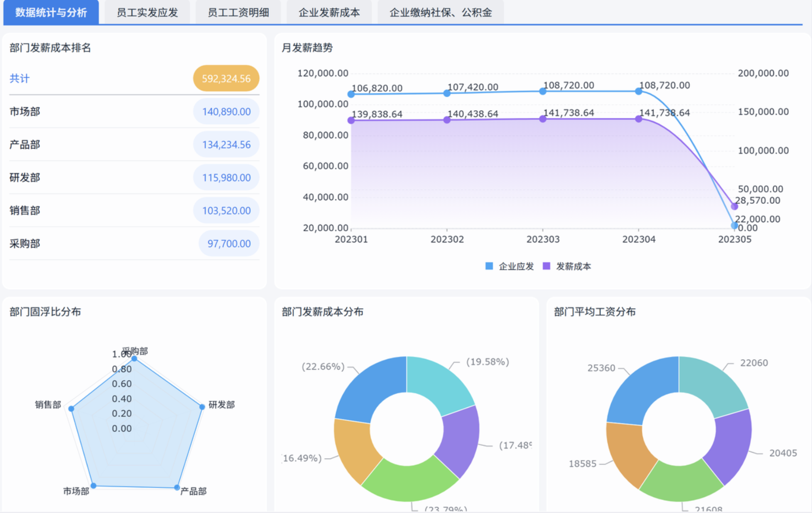The height and width of the screenshot is (513, 812).
Task: Select the 产品部 row in the ranking list
Action: [134, 145]
